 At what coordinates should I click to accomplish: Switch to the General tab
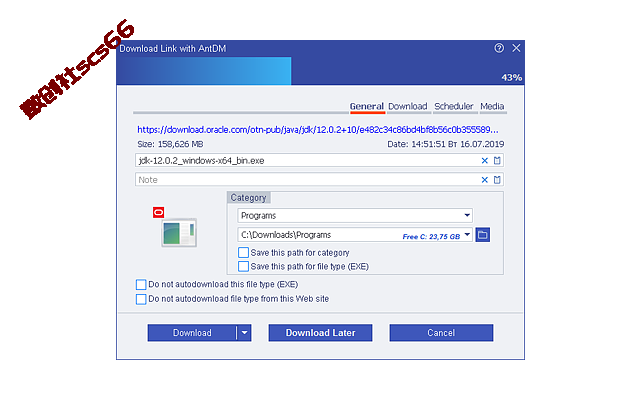click(367, 107)
